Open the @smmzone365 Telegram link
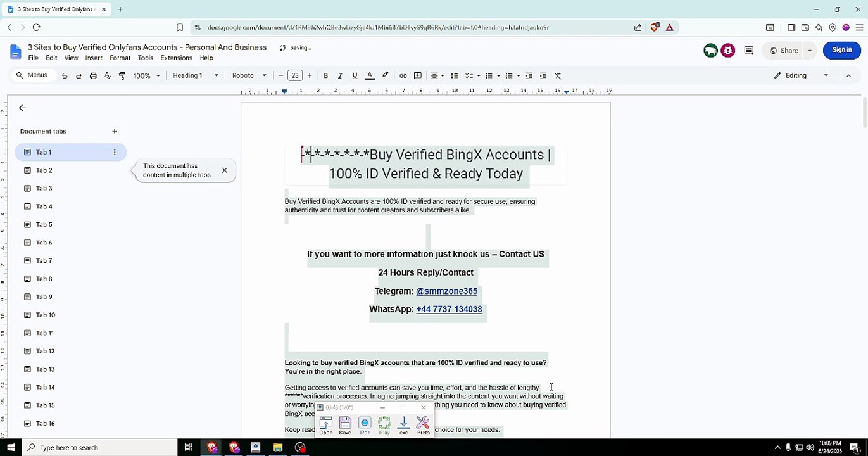 coord(446,291)
